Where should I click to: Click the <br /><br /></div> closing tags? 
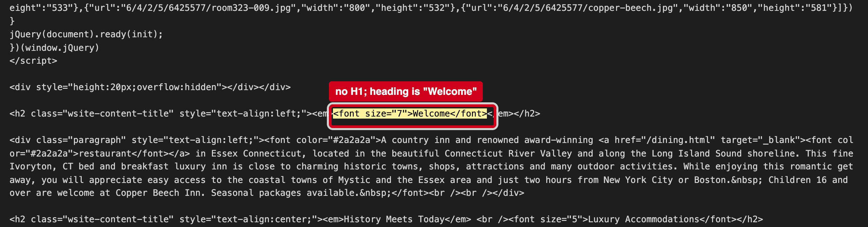coord(477,193)
